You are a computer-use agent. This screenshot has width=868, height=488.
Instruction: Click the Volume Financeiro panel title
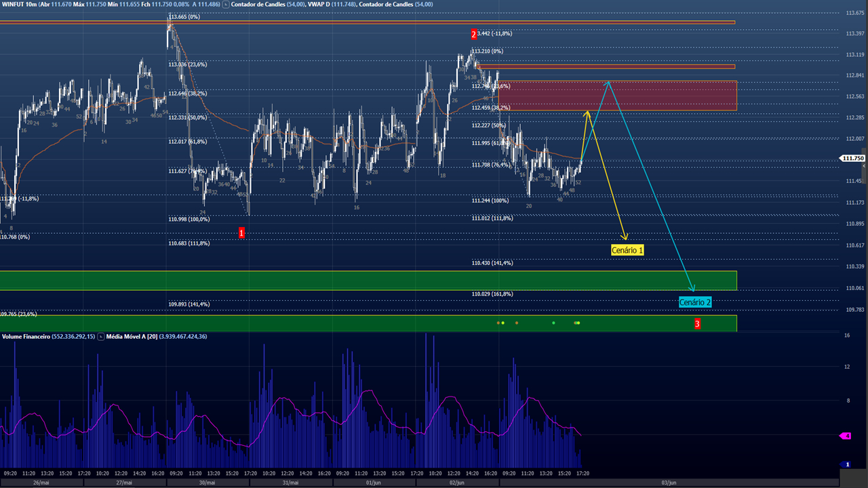[x=26, y=336]
